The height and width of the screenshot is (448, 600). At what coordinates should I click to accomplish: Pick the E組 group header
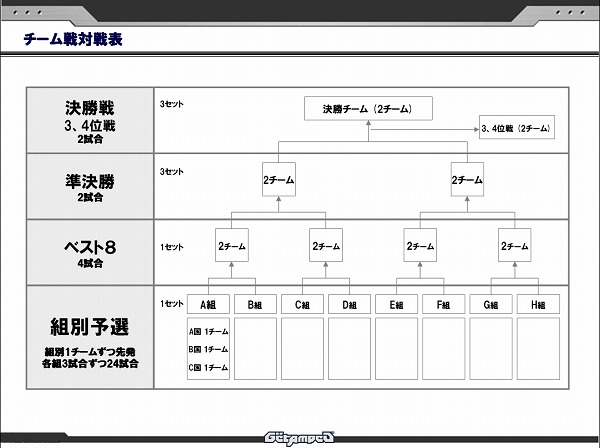pyautogui.click(x=396, y=304)
